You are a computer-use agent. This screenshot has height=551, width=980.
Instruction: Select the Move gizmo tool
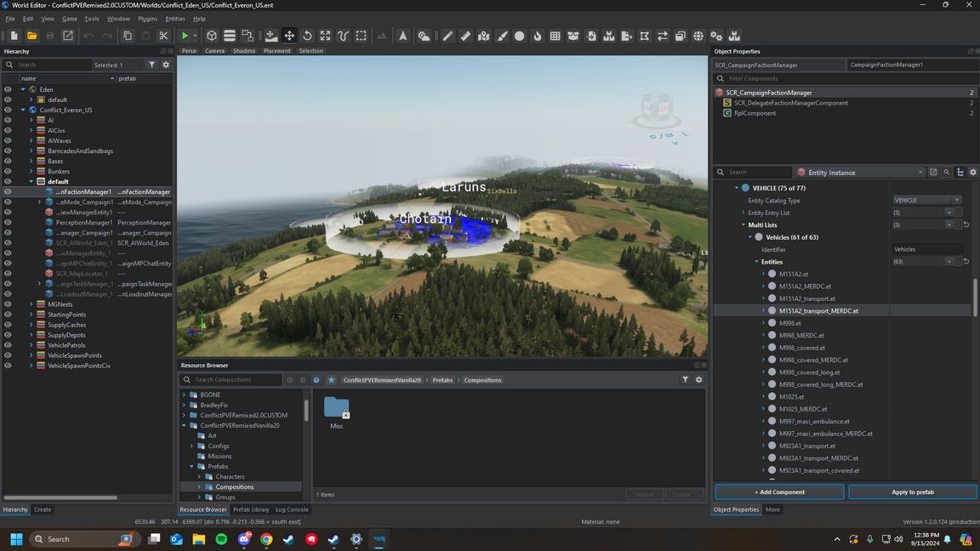point(289,36)
